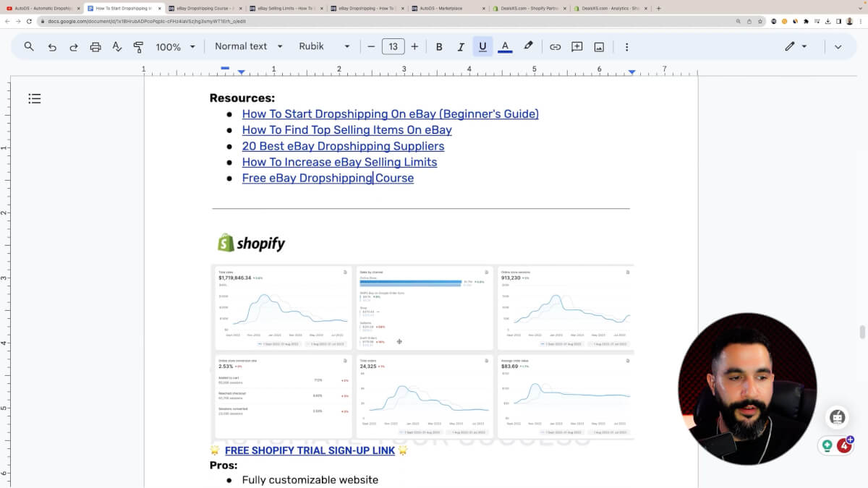Viewport: 868px width, 488px height.
Task: Add a comment from the toolbar
Action: tap(577, 46)
